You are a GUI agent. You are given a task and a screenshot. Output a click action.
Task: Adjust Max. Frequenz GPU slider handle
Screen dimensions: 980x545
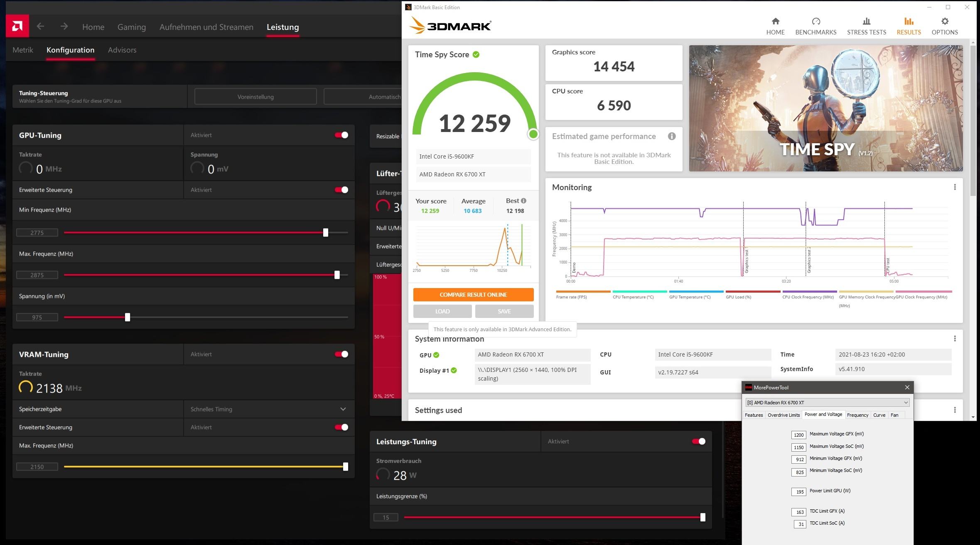tap(337, 275)
